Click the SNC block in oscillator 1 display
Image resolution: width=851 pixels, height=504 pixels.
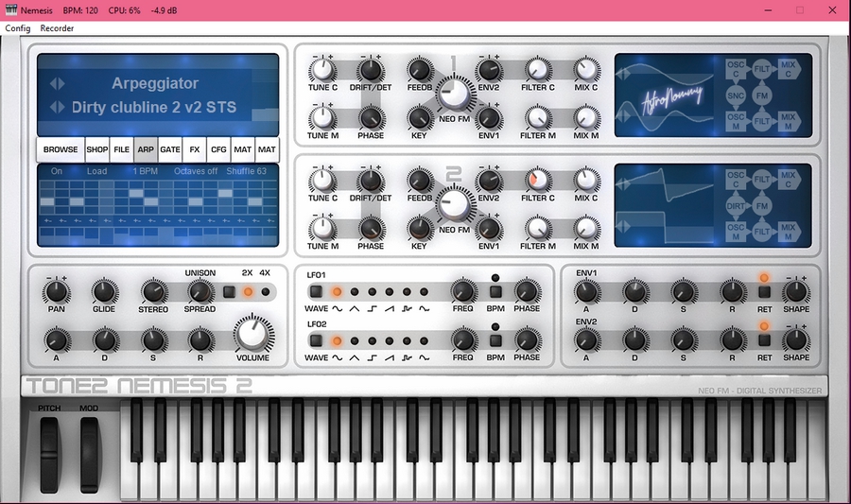736,96
